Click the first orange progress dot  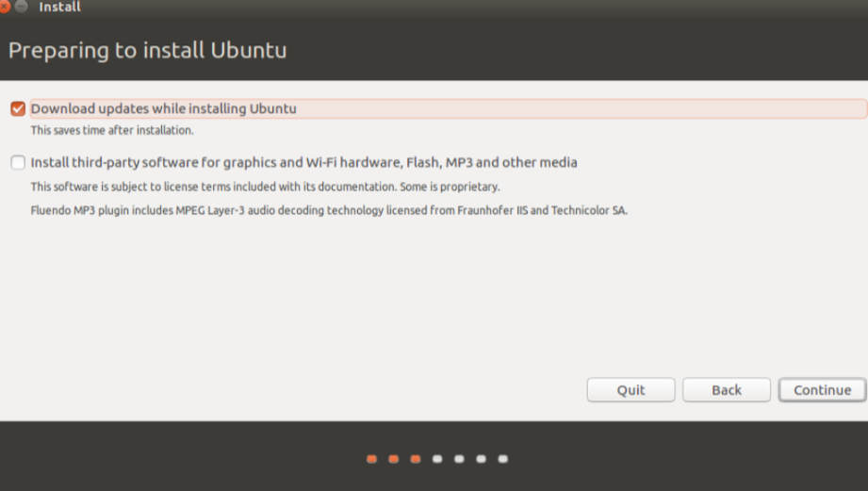371,459
